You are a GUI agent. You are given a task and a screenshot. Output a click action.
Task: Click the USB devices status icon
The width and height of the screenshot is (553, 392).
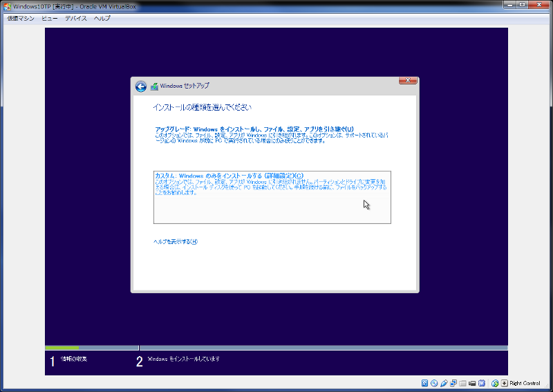pyautogui.click(x=444, y=383)
